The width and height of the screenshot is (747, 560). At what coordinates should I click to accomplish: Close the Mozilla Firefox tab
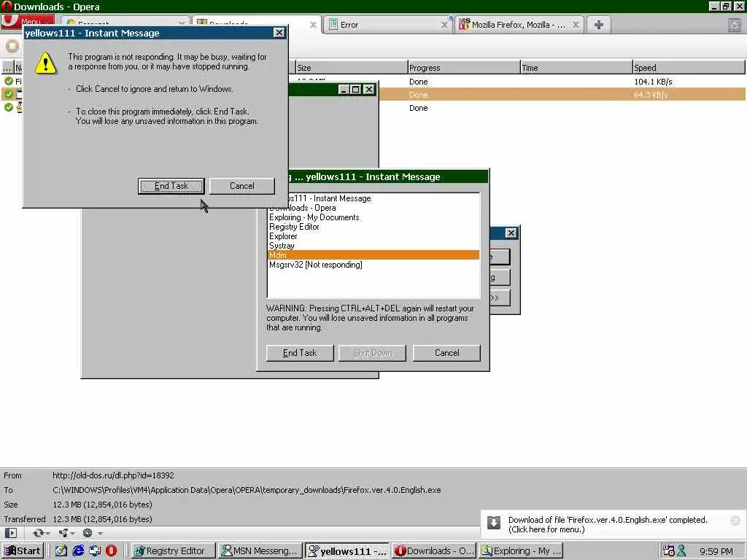click(576, 25)
